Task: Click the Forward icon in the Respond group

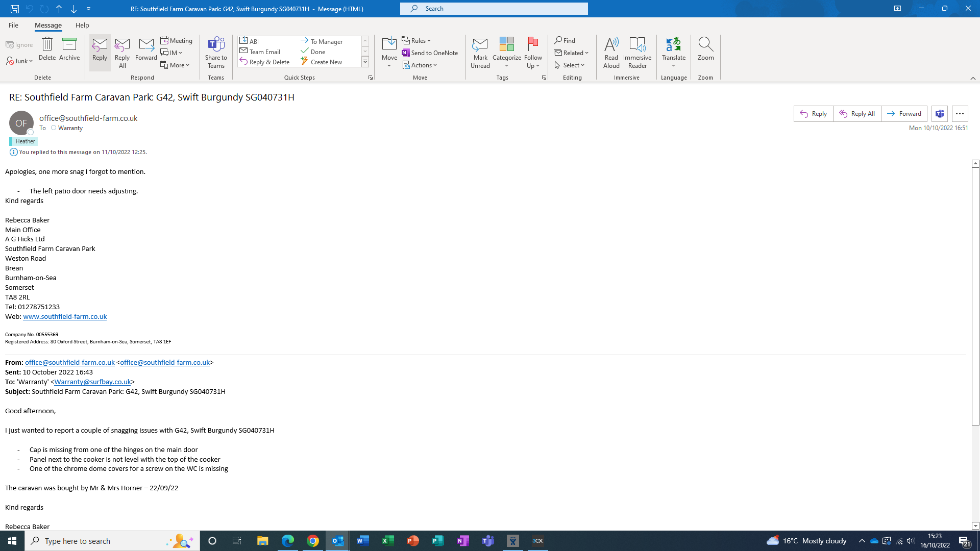Action: pyautogui.click(x=146, y=45)
